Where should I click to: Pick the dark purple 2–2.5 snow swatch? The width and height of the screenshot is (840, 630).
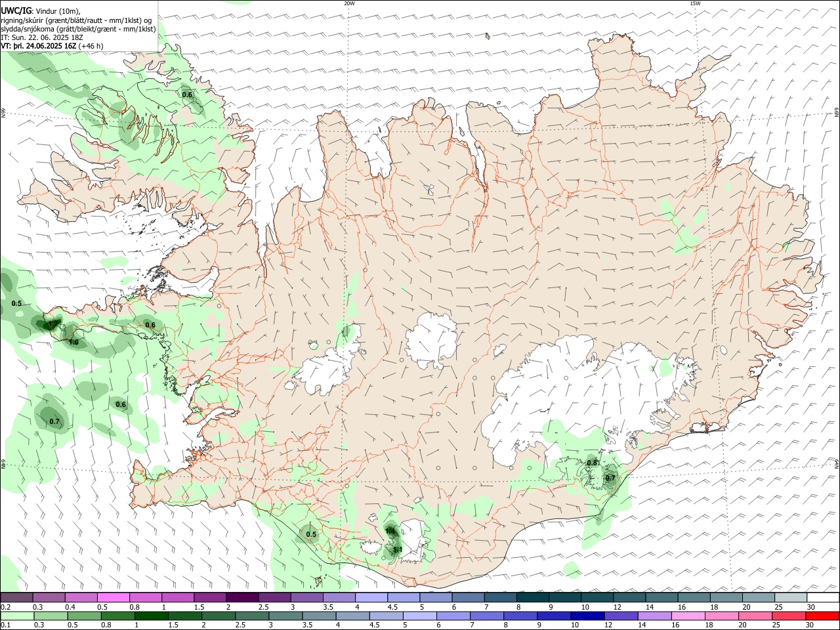click(x=242, y=597)
